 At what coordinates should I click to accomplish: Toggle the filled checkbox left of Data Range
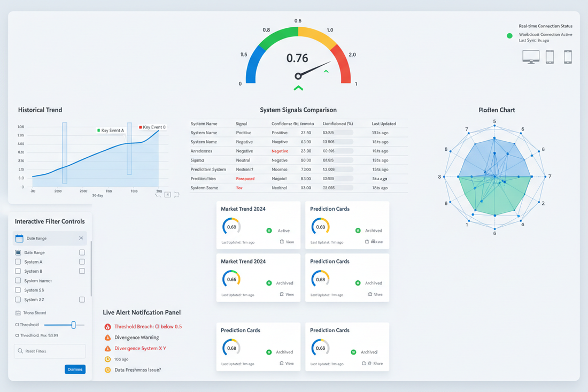pyautogui.click(x=18, y=252)
